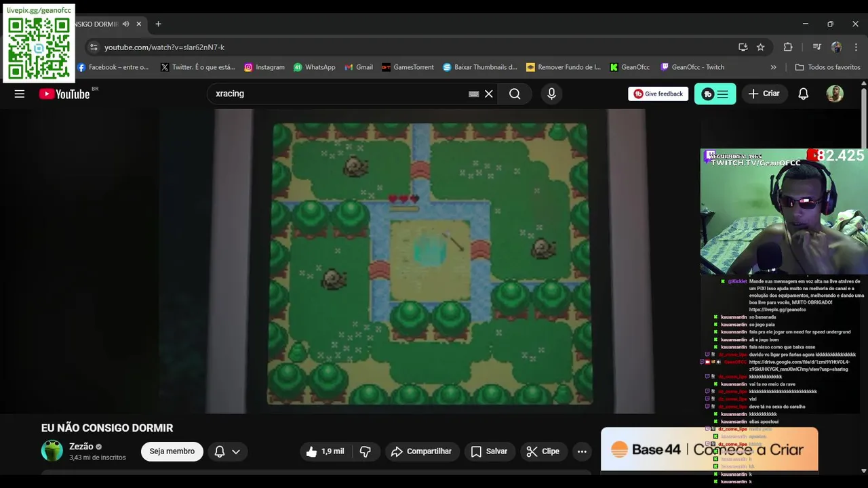Viewport: 868px width, 488px height.
Task: Expand the hidden bookmarks chevron
Action: pos(773,67)
